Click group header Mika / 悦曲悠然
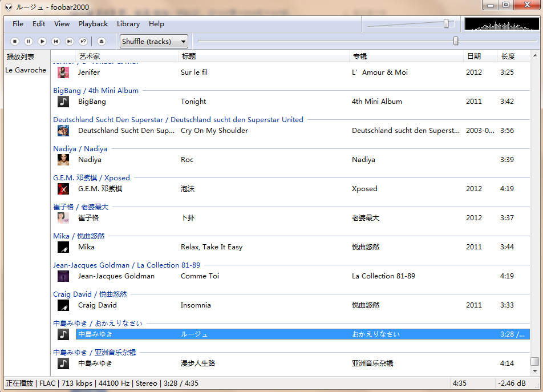 tap(79, 236)
